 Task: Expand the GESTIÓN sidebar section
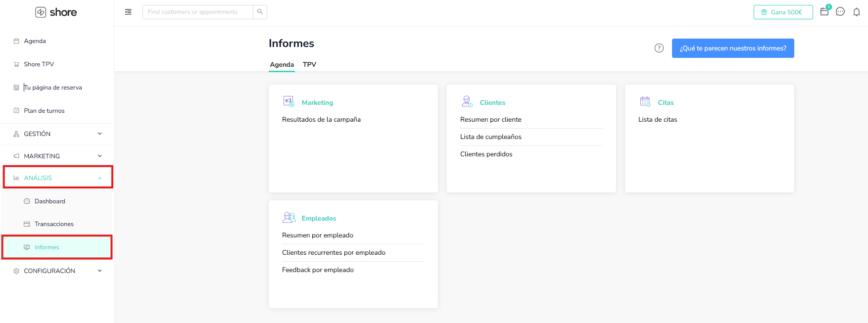click(57, 134)
